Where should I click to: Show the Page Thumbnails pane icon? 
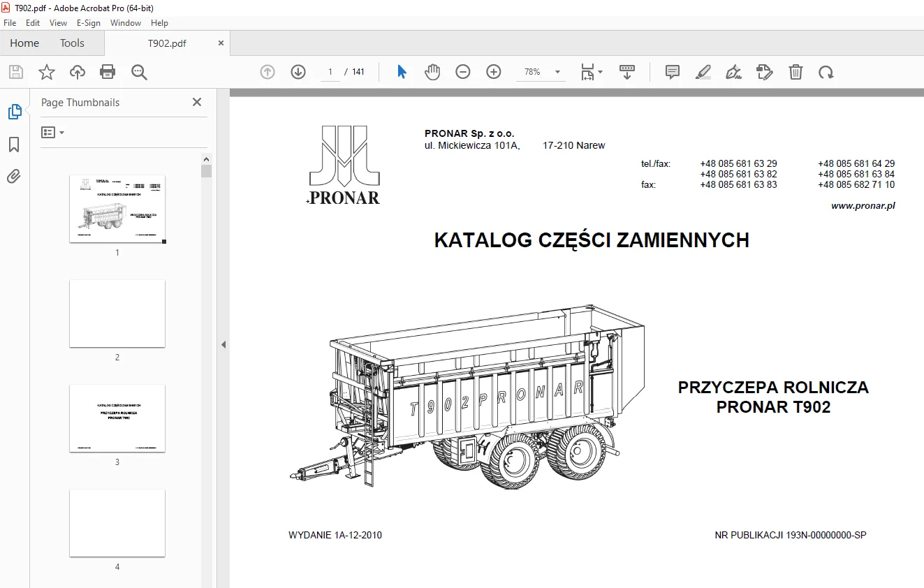(x=15, y=112)
